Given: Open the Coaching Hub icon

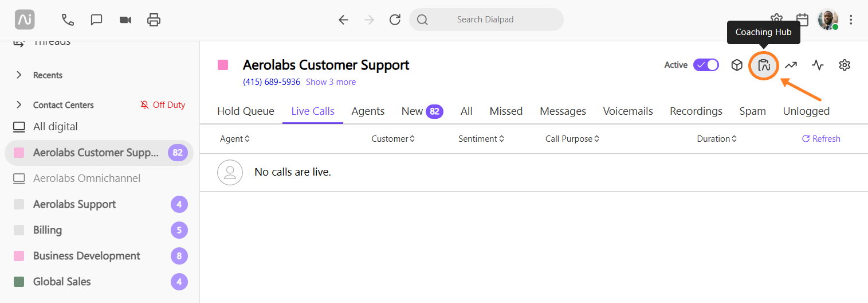Looking at the screenshot, I should pos(764,65).
